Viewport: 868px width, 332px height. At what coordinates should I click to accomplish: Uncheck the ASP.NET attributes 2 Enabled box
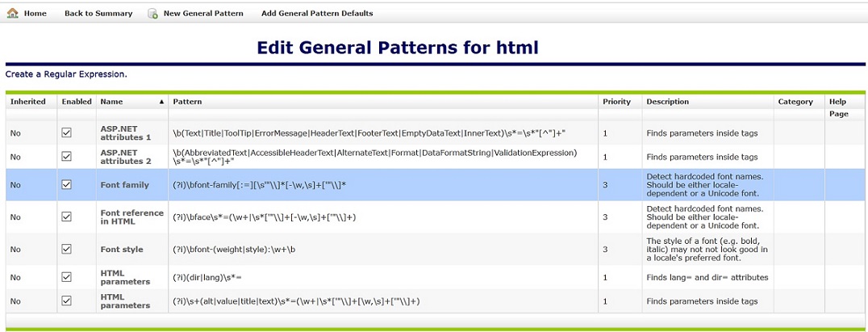point(67,157)
